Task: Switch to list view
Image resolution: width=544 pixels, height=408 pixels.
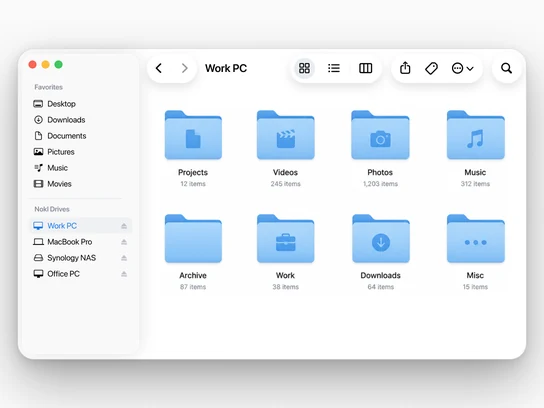Action: coord(334,68)
